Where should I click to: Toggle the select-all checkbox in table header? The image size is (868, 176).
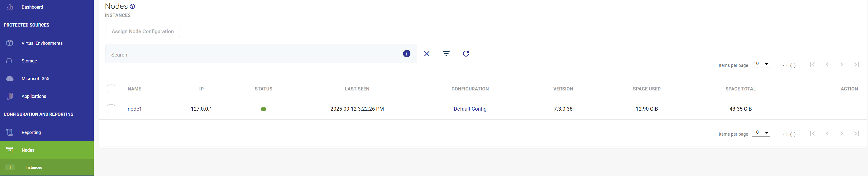point(111,89)
